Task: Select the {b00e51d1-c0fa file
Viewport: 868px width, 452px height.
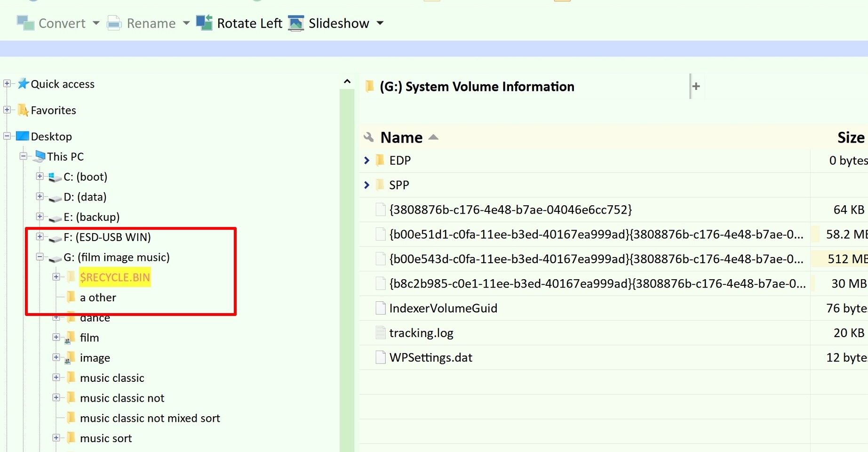Action: (x=596, y=234)
